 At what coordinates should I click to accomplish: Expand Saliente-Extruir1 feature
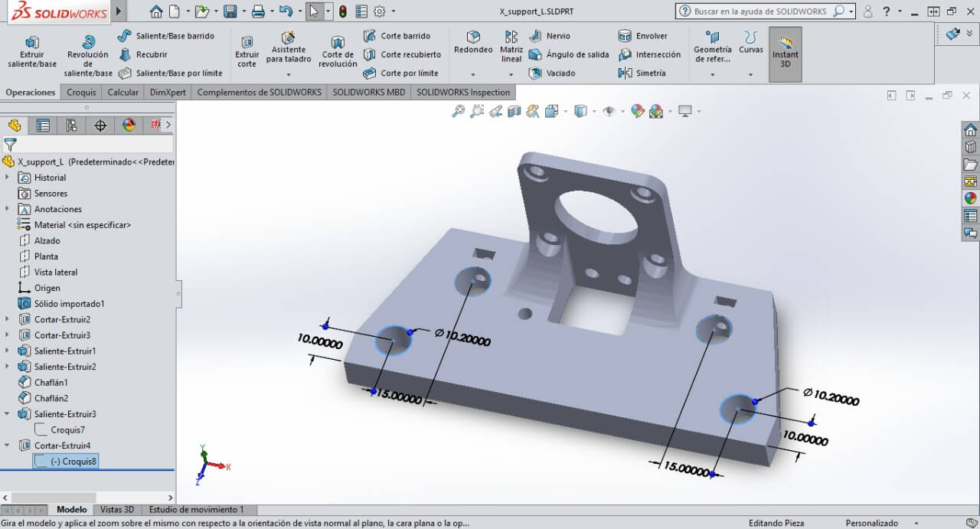(7, 351)
